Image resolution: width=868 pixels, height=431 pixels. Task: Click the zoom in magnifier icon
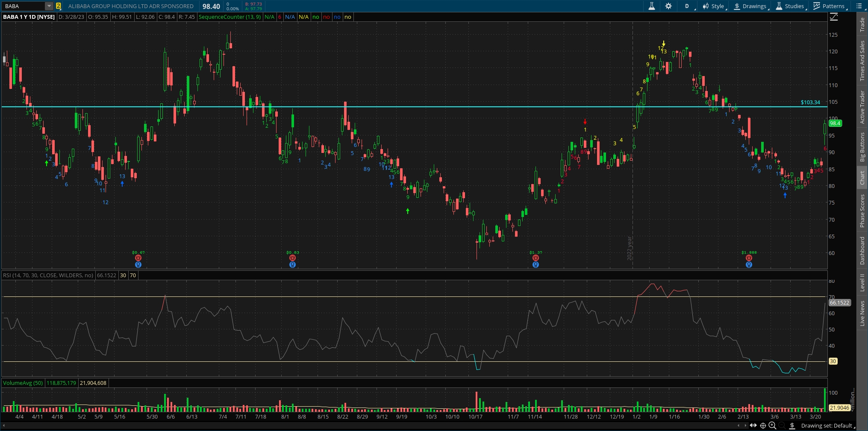772,425
